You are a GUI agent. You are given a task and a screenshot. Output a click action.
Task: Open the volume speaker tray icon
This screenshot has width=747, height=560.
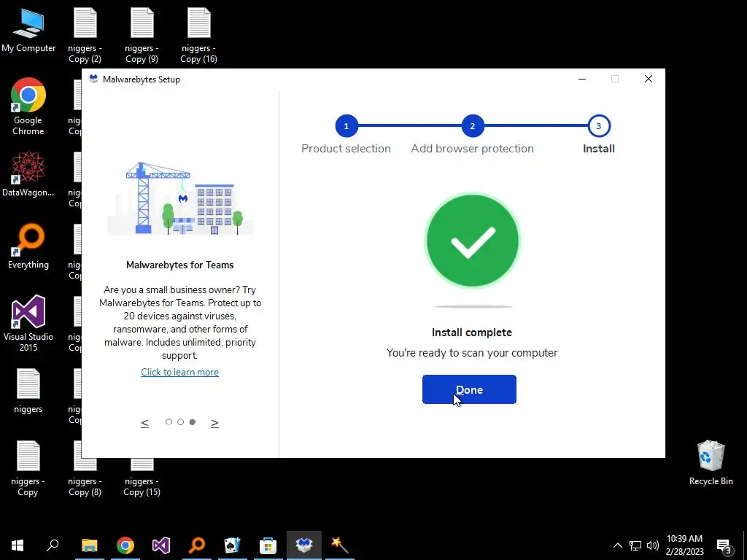click(x=653, y=545)
